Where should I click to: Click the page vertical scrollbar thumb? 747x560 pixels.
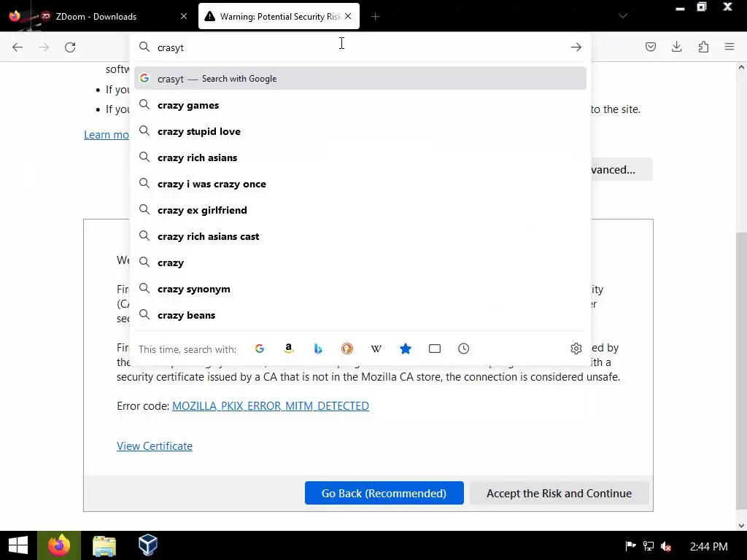click(x=741, y=371)
